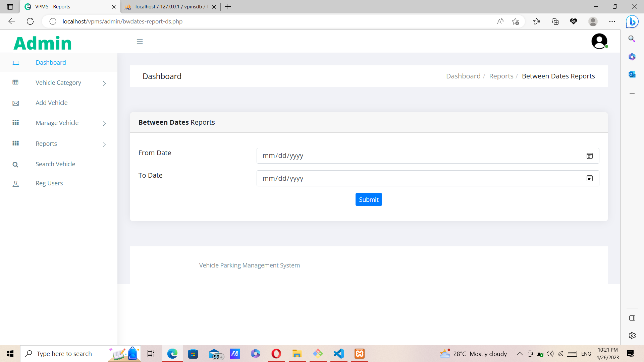Click the Add Vehicle envelope icon
The image size is (644, 362).
coord(15,103)
